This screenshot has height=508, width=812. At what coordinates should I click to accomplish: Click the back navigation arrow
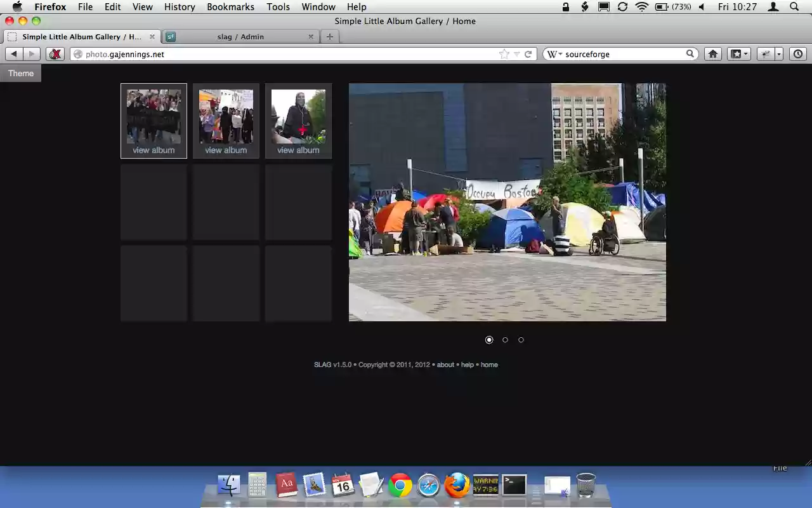click(x=14, y=54)
